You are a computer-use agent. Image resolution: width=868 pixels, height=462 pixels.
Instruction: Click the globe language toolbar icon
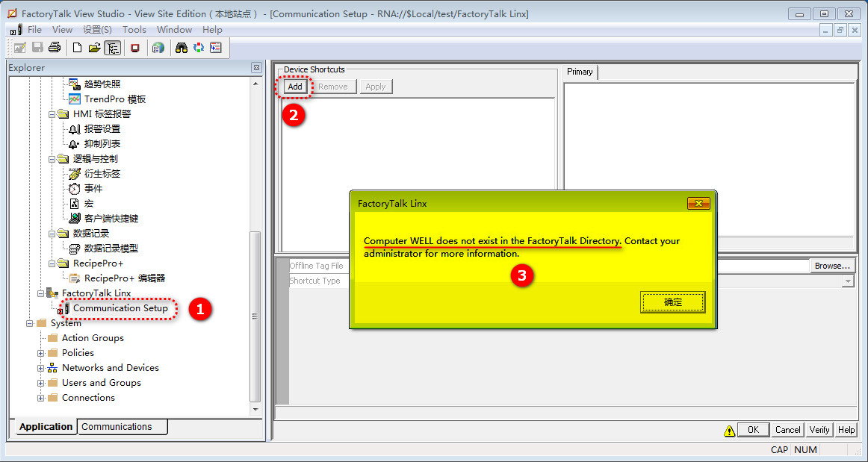coord(158,48)
